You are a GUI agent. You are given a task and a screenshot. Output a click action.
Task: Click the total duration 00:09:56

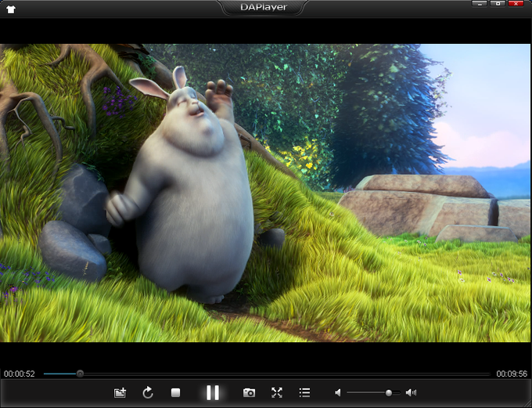point(512,374)
